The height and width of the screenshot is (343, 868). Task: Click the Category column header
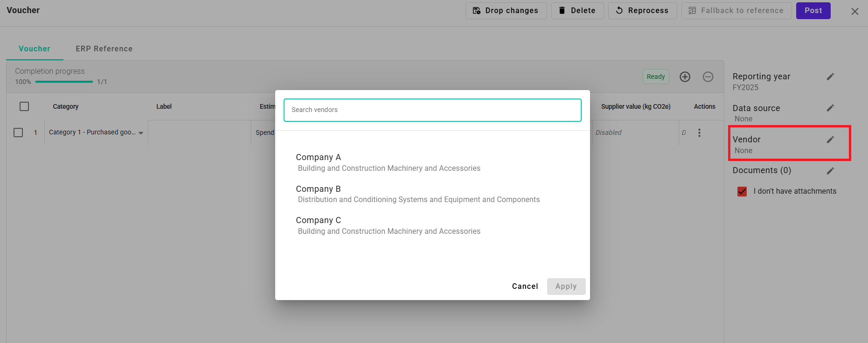pyautogui.click(x=66, y=106)
